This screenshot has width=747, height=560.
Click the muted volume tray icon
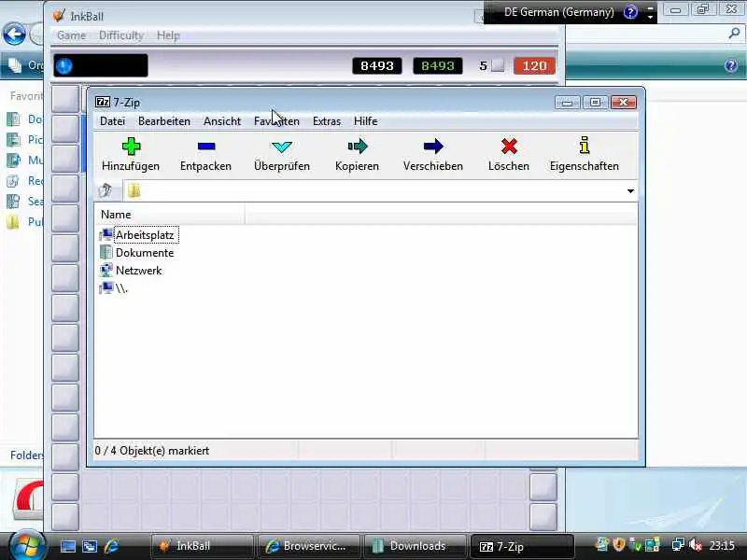(696, 545)
